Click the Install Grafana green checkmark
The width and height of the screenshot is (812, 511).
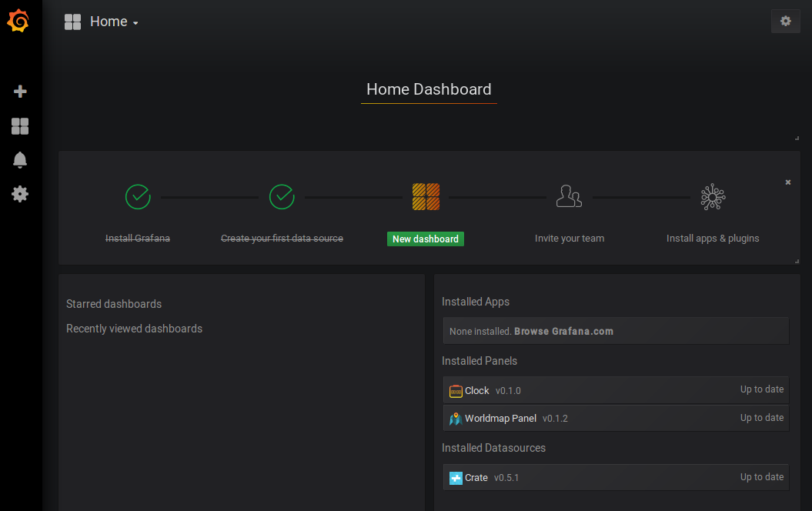click(x=138, y=197)
